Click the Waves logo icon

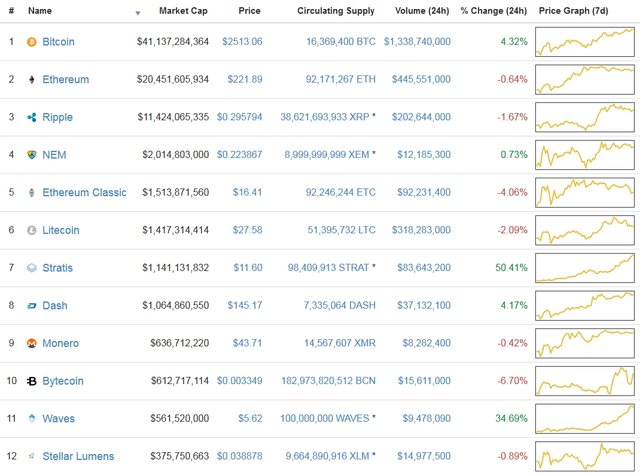[31, 418]
